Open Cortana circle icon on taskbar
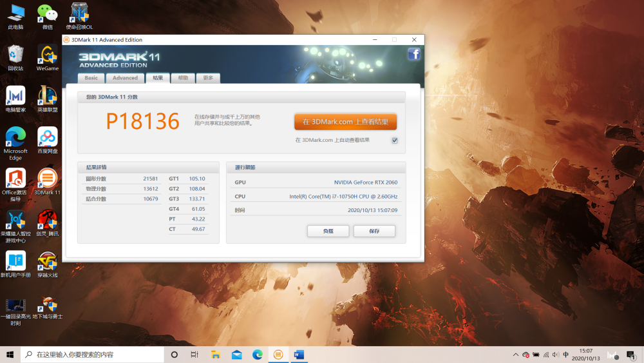Viewport: 644px width, 363px height. click(x=174, y=355)
